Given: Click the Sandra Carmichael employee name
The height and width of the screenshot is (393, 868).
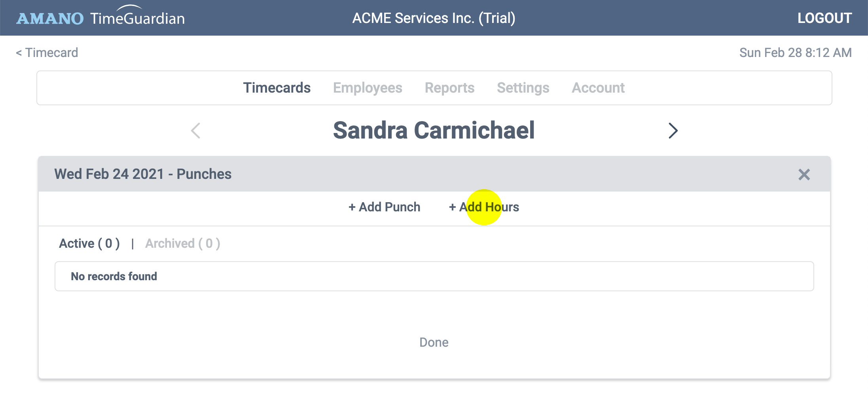Looking at the screenshot, I should 434,130.
